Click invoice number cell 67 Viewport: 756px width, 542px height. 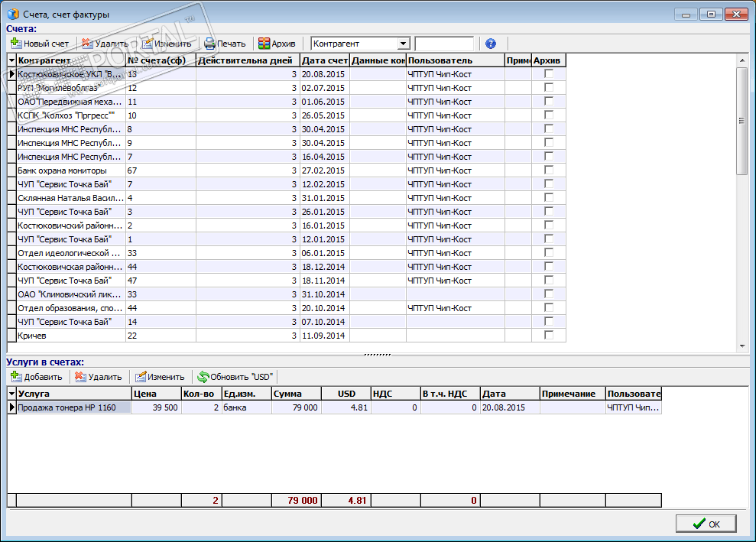pyautogui.click(x=161, y=170)
